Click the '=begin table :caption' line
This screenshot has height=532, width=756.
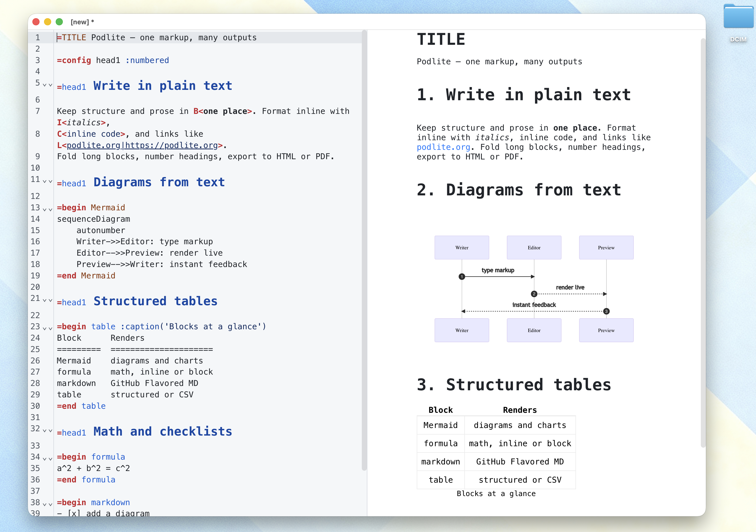[161, 326]
